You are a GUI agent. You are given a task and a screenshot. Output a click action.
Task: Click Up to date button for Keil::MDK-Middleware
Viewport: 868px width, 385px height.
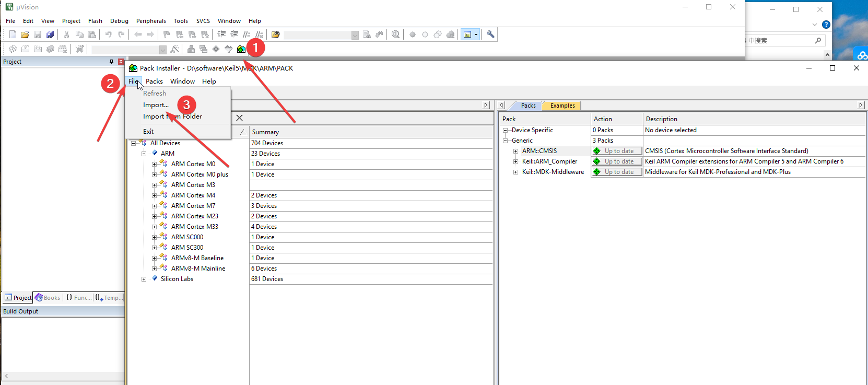click(616, 172)
